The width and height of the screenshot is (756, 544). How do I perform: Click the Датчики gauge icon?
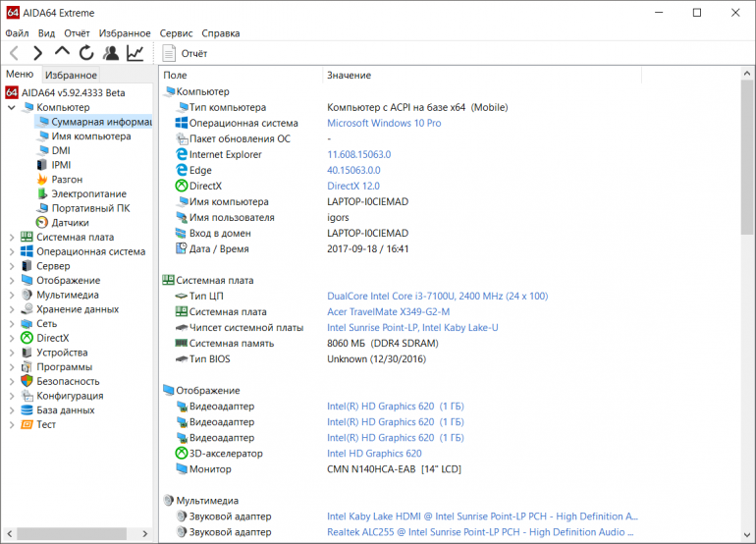[42, 223]
